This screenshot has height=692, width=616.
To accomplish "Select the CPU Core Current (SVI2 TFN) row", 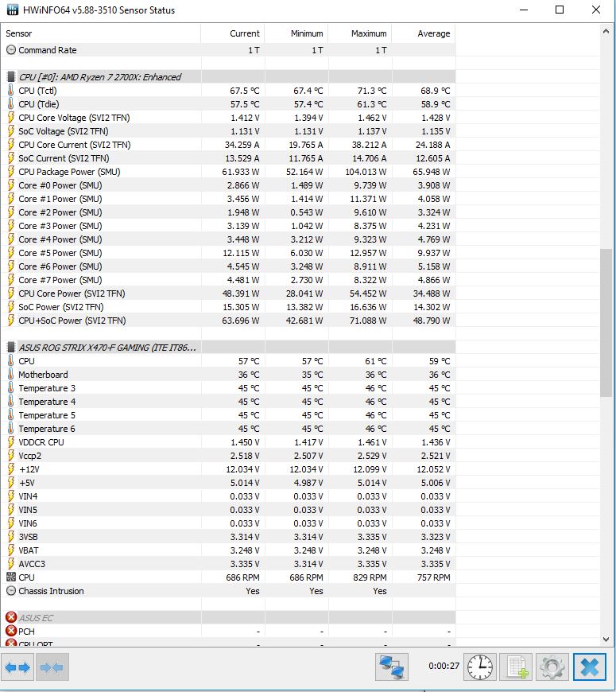I will [x=228, y=145].
